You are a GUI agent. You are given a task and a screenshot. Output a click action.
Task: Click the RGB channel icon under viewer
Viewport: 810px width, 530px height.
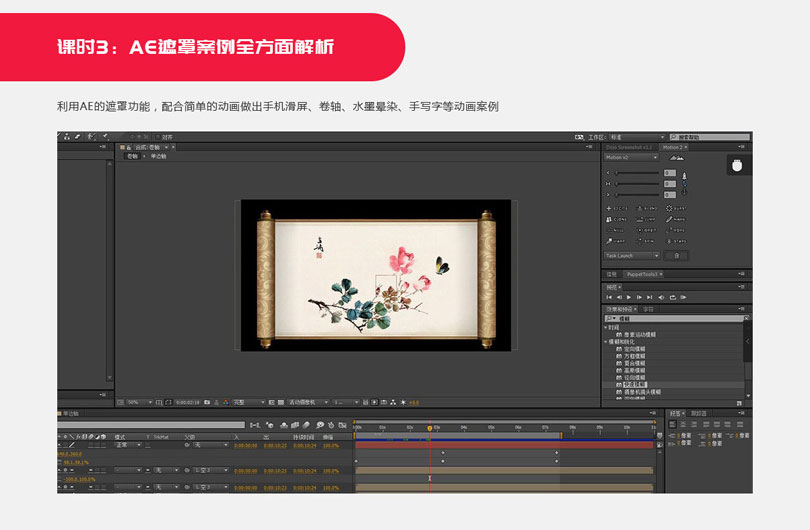[x=226, y=402]
